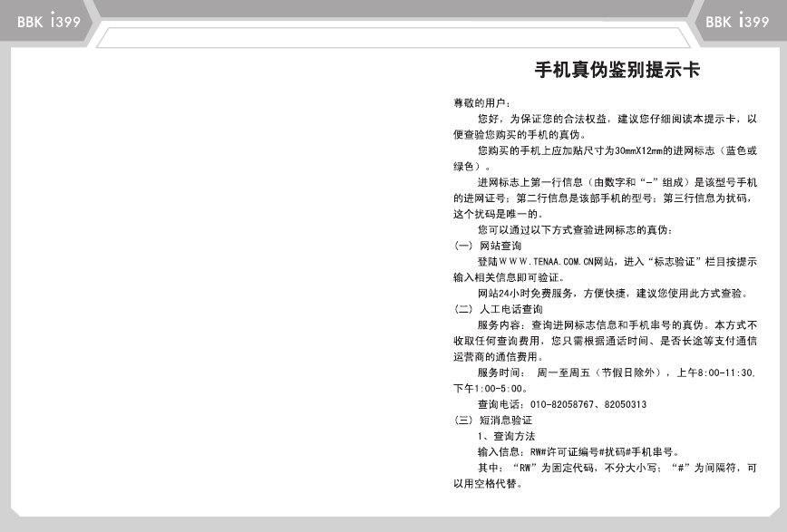Screen dimensions: 787x532
Task: Click the line 便查验您购买的手机的真伪
Action: point(520,134)
